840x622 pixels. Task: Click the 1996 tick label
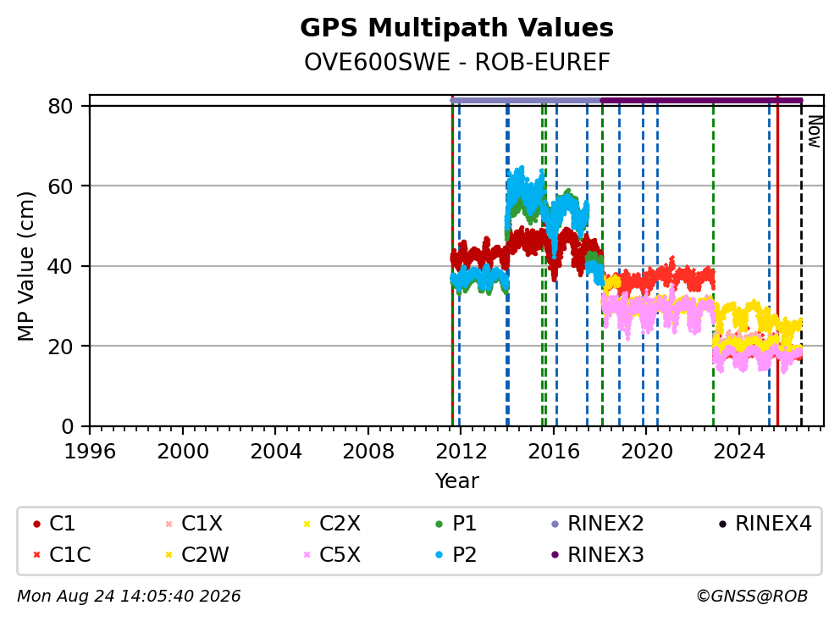pos(90,452)
